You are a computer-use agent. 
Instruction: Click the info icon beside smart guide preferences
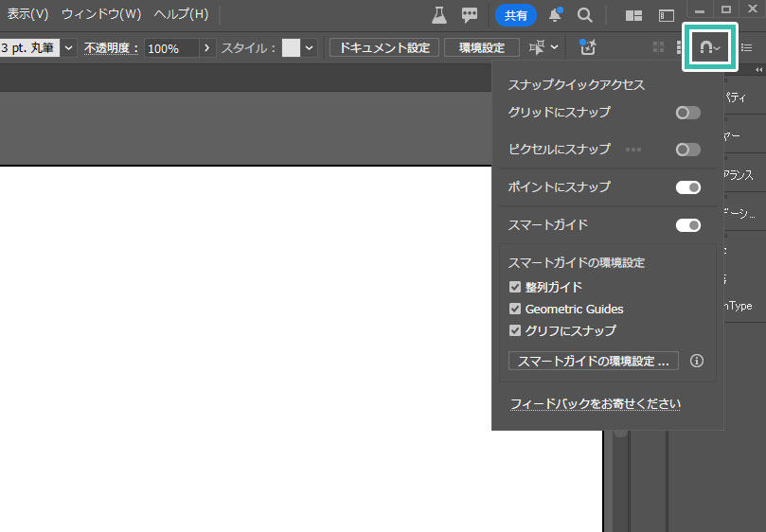click(697, 361)
